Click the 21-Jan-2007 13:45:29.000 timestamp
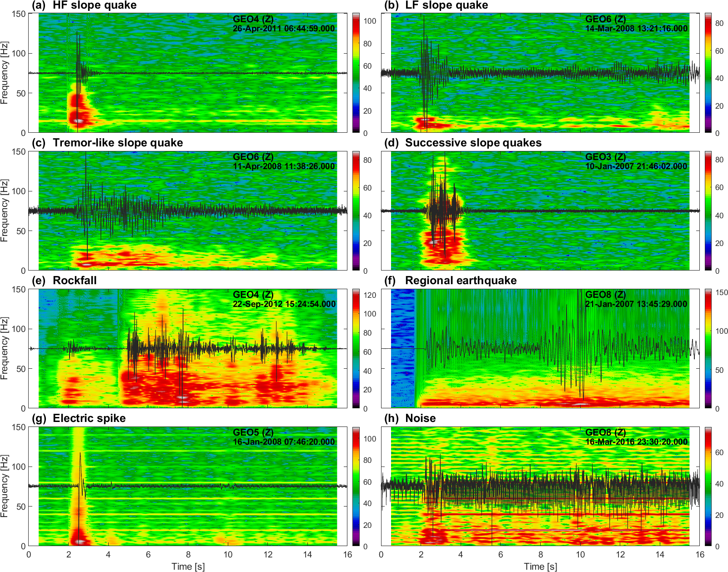The width and height of the screenshot is (728, 572). tap(636, 304)
